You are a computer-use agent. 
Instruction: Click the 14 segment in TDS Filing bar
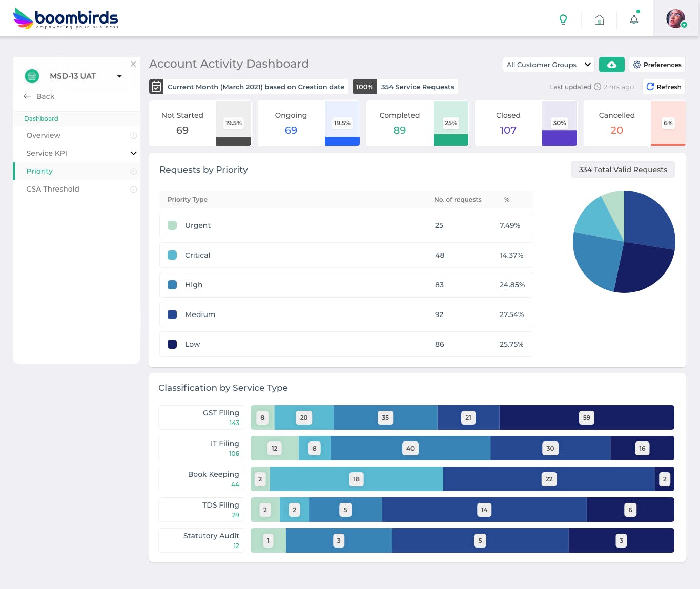484,510
